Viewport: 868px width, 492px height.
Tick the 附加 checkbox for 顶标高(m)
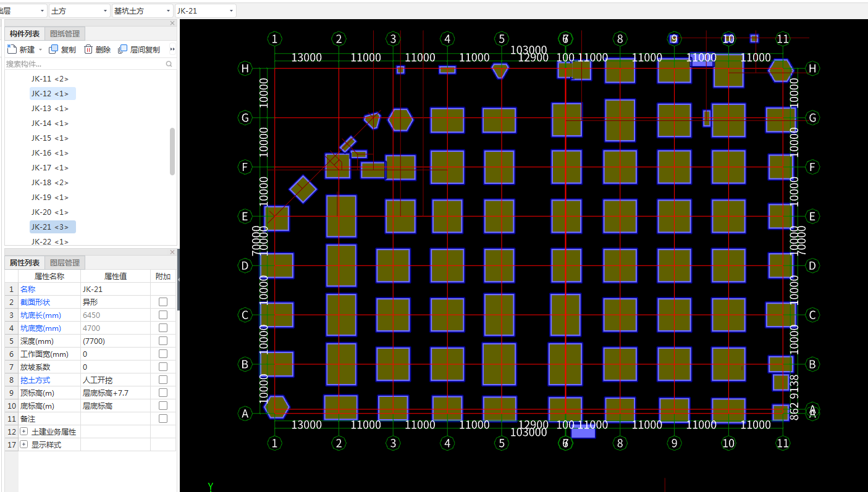163,393
